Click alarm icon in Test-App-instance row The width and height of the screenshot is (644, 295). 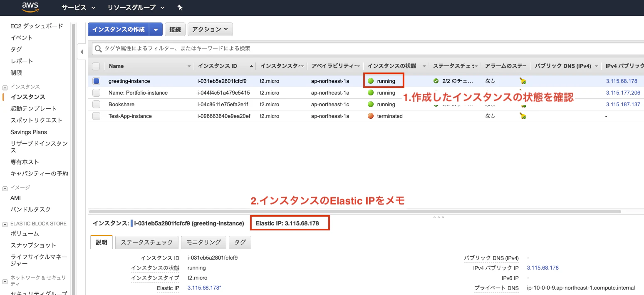pyautogui.click(x=523, y=116)
